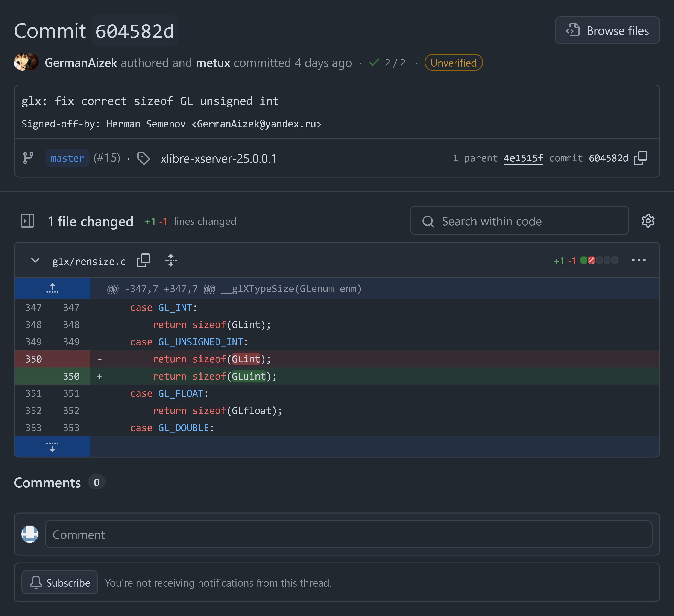Click the Signed-off-by line
The height and width of the screenshot is (616, 674).
click(171, 124)
